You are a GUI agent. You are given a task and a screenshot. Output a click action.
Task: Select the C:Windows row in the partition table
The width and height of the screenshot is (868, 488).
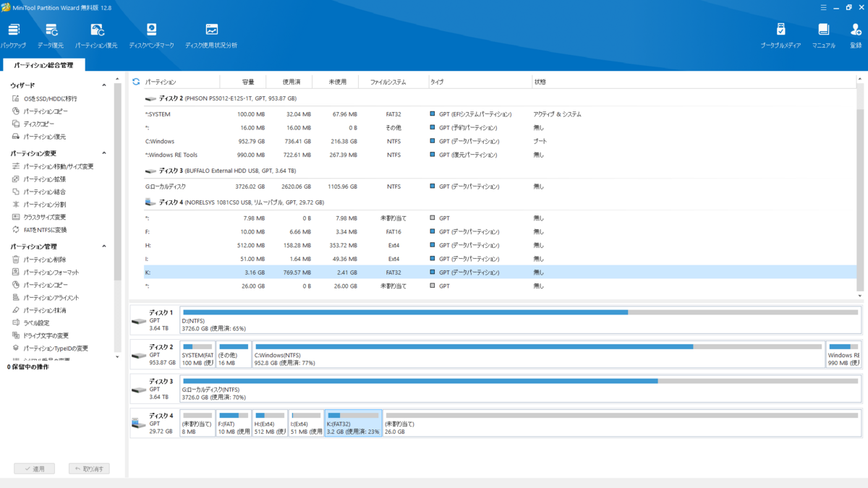coord(499,141)
